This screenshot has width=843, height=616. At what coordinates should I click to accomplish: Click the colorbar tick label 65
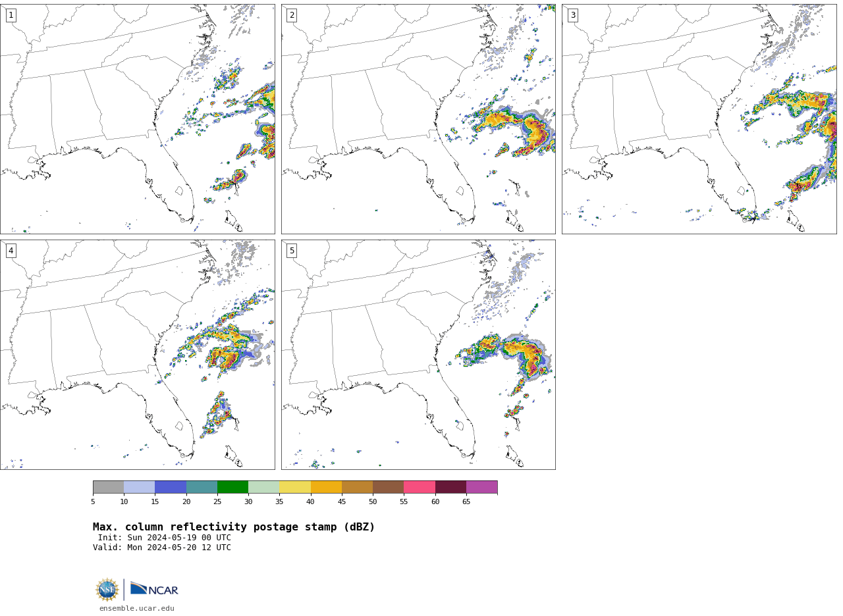(466, 502)
